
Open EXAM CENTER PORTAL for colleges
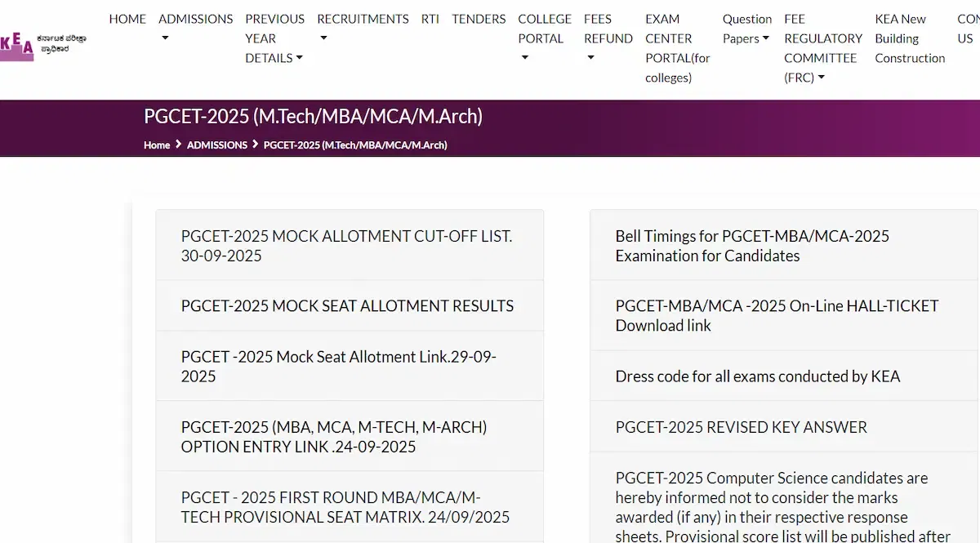[x=678, y=48]
